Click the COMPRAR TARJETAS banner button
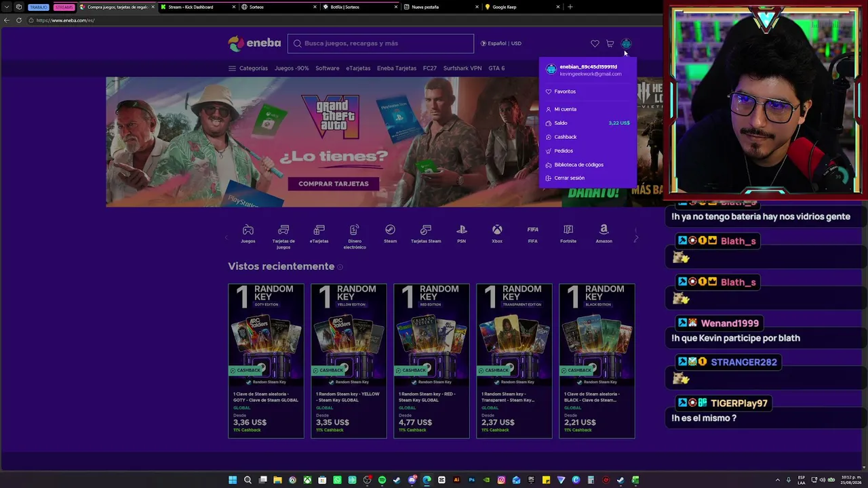Viewport: 868px width, 488px height. (x=334, y=184)
